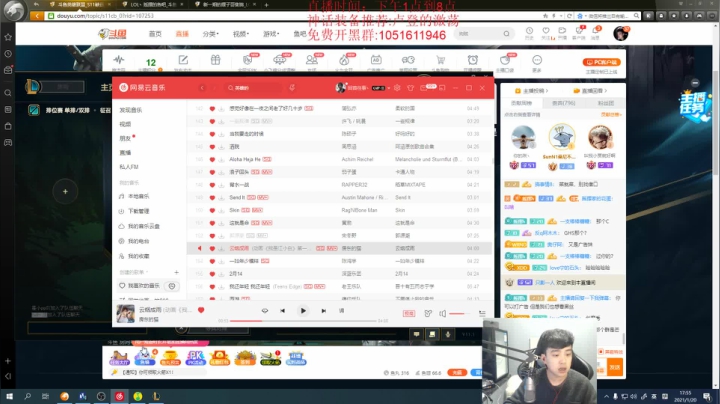The height and width of the screenshot is (404, 720).
Task: Open the shopping cart icon in streamer toolbar
Action: (440, 60)
